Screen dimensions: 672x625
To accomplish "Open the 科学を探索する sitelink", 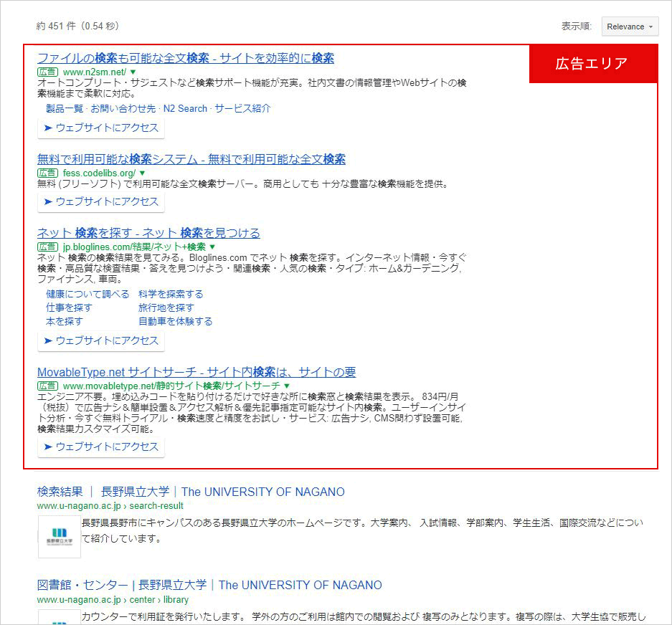I will point(171,295).
